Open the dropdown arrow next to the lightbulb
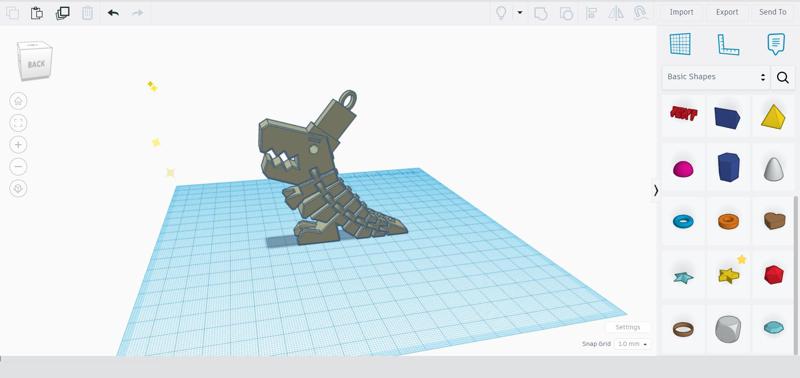The width and height of the screenshot is (800, 378). point(520,12)
